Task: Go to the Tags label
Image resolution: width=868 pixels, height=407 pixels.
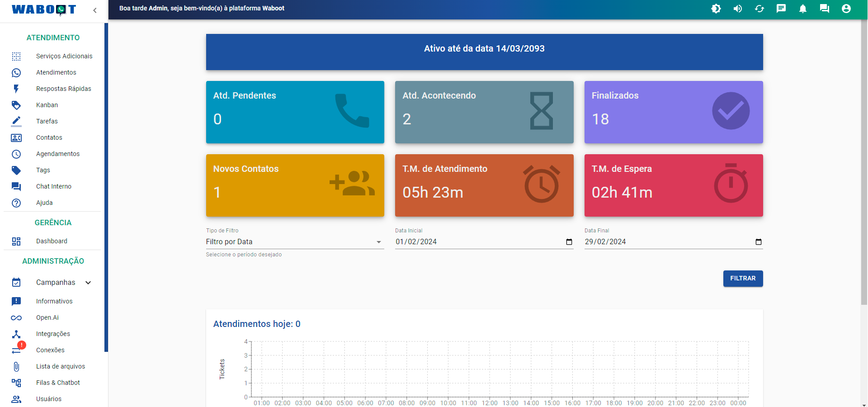Action: [x=43, y=170]
